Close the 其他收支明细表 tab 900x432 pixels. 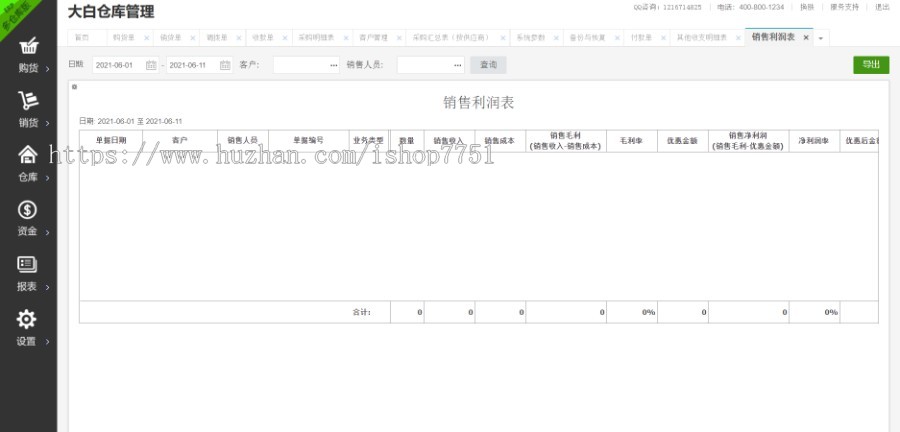click(x=738, y=38)
